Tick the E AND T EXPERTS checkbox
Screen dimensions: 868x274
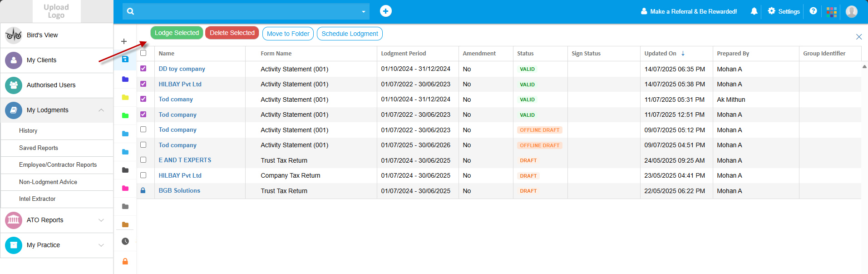point(143,160)
